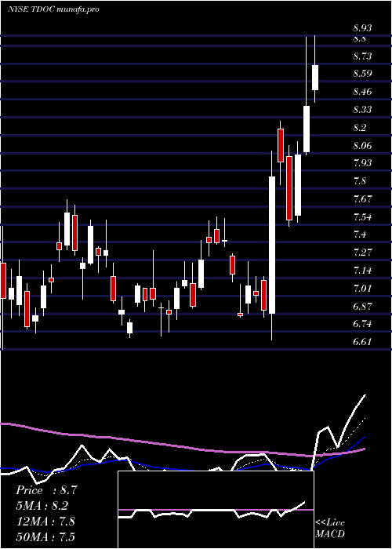
Task: Click the pink signal line in MACD inset
Action: tap(216, 510)
